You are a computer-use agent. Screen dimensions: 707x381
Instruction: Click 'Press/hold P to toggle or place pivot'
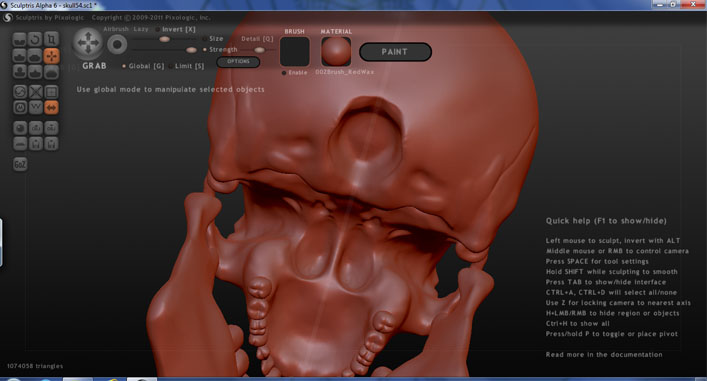pyautogui.click(x=611, y=334)
